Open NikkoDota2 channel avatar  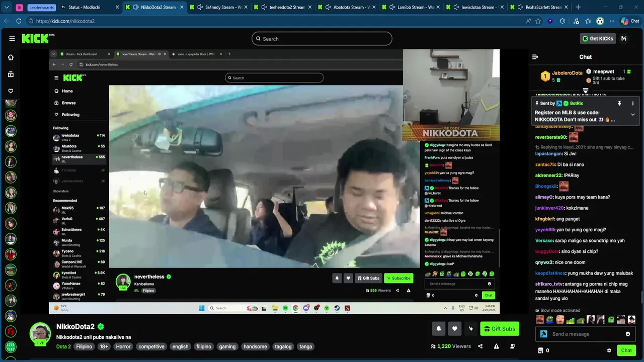40,333
